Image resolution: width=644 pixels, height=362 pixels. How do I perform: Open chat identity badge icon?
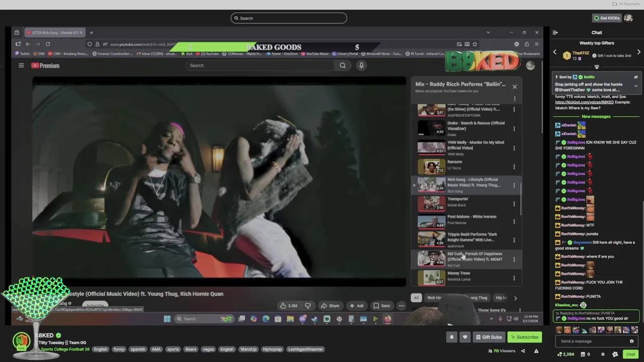point(615,354)
